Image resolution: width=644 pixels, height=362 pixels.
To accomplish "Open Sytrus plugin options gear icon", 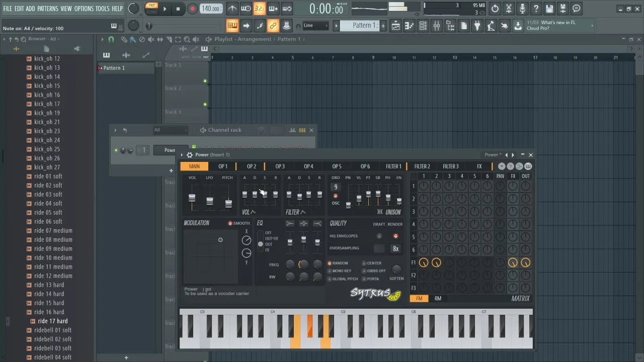I will click(189, 155).
